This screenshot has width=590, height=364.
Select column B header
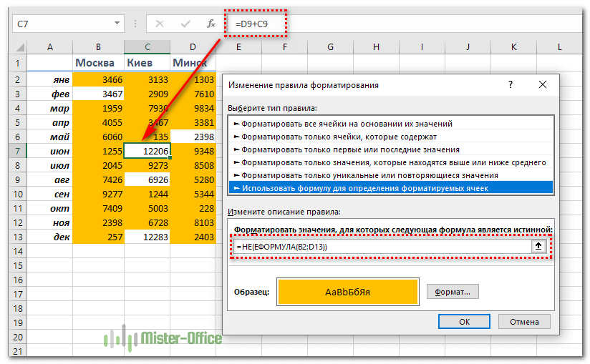click(98, 47)
